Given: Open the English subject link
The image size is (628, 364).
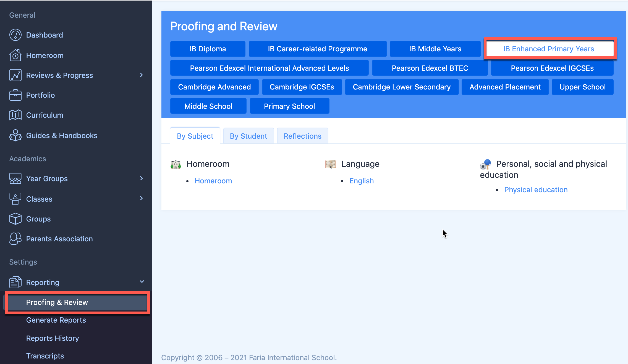Looking at the screenshot, I should tap(362, 181).
